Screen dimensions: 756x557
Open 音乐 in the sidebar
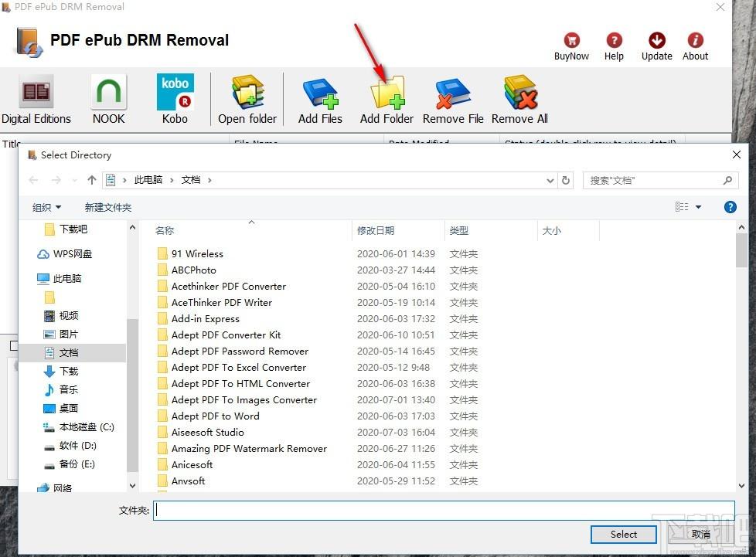point(61,389)
